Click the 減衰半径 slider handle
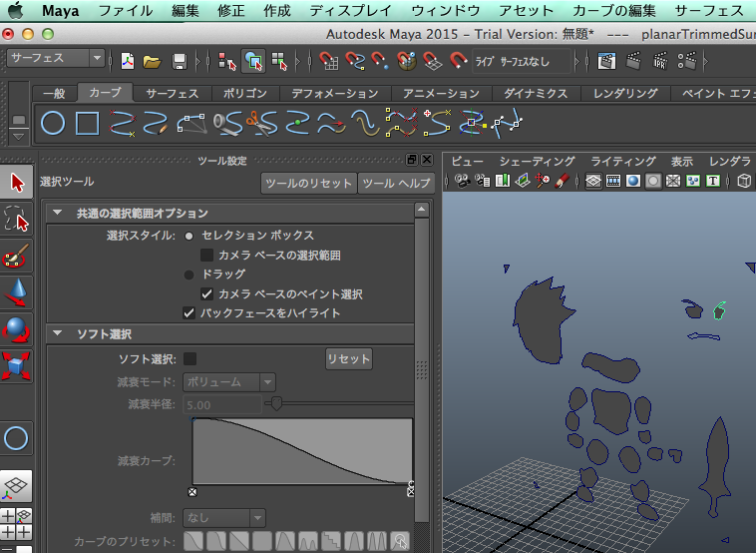The width and height of the screenshot is (756, 553). (x=276, y=403)
